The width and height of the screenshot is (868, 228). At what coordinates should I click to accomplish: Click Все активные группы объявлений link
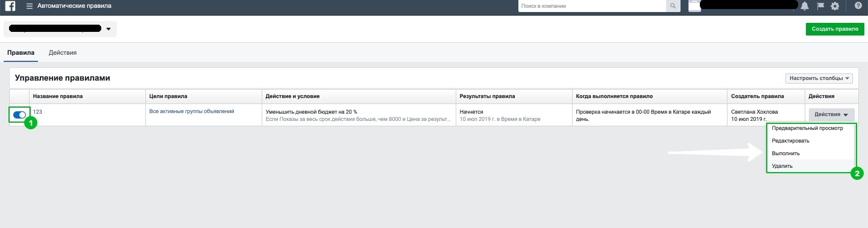pos(192,111)
